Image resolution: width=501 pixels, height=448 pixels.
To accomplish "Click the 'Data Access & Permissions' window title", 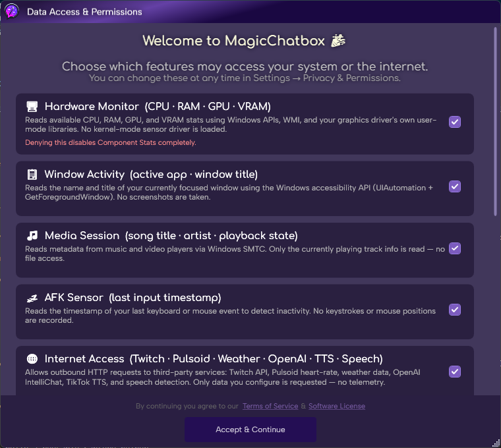I will coord(84,12).
